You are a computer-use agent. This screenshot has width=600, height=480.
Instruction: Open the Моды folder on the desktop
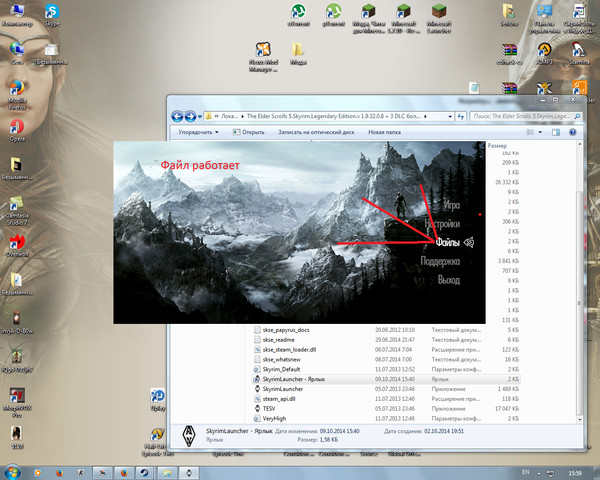[298, 54]
